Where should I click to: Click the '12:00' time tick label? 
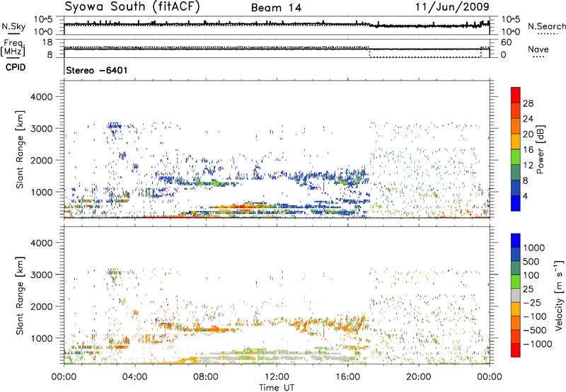(277, 377)
